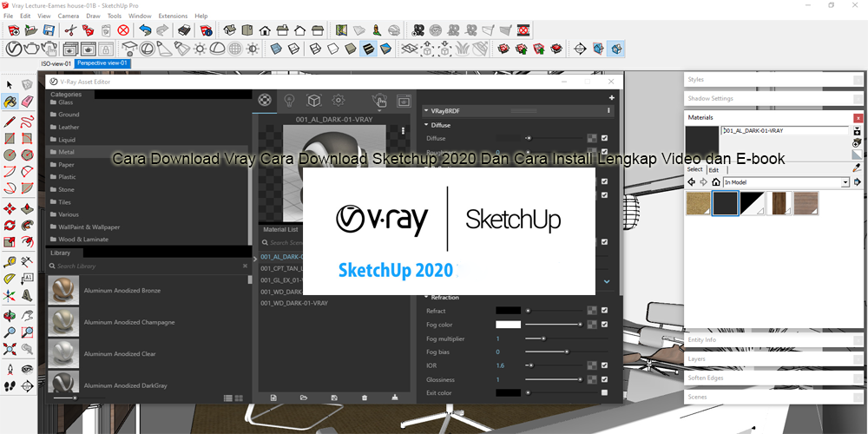Viewport: 868px width, 434px height.
Task: Collapse the Refraction section
Action: click(427, 297)
